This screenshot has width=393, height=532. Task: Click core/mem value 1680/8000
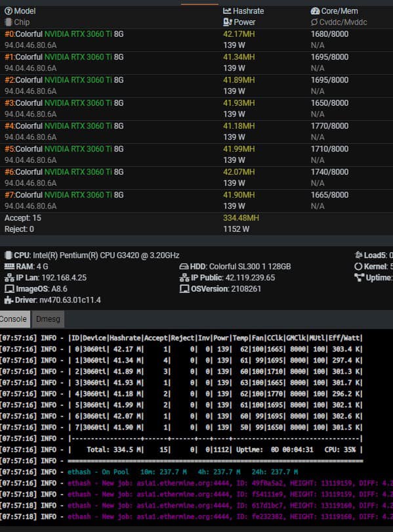329,34
